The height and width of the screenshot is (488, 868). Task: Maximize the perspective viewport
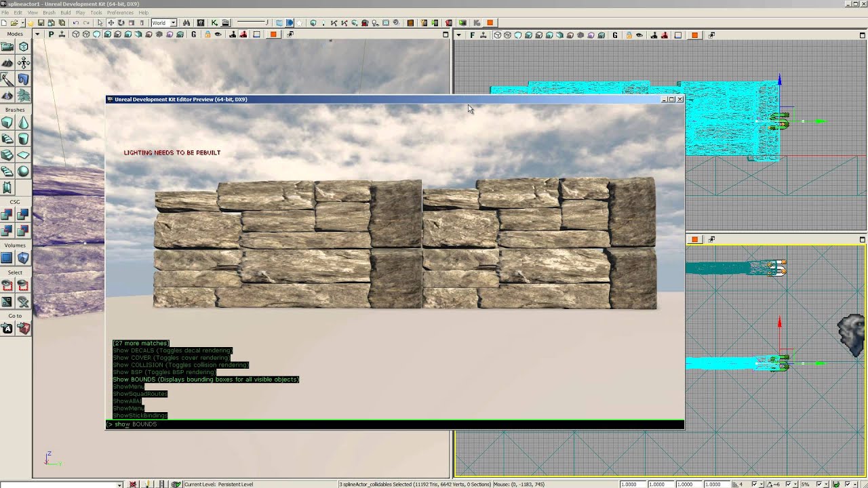pos(446,35)
